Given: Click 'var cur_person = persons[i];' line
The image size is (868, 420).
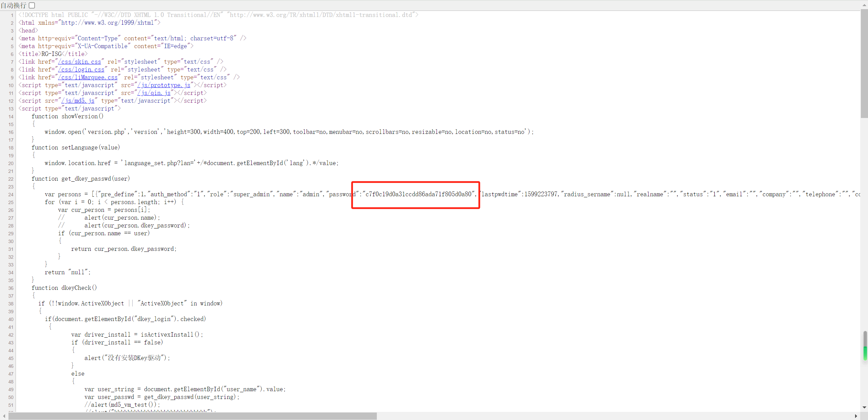Looking at the screenshot, I should pyautogui.click(x=104, y=210).
